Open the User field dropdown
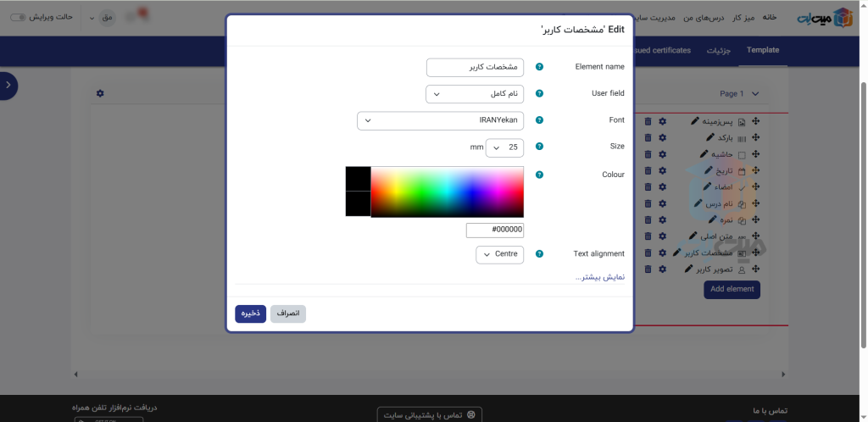Viewport: 868px width, 422px height. [x=475, y=93]
